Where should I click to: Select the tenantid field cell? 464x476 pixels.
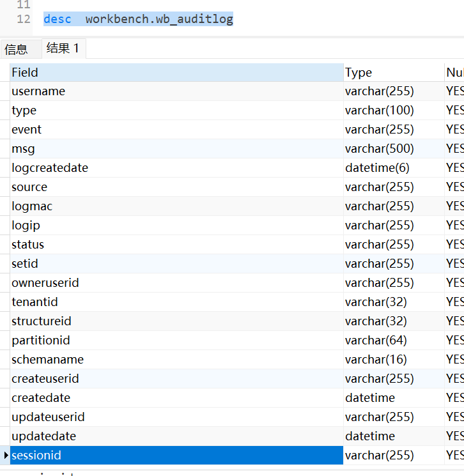(177, 302)
